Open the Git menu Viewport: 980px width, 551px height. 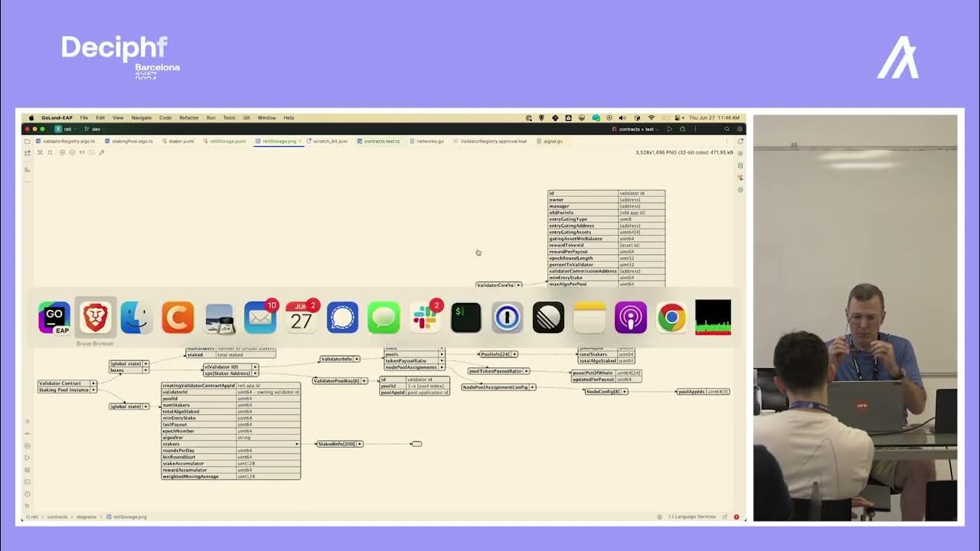(x=247, y=118)
